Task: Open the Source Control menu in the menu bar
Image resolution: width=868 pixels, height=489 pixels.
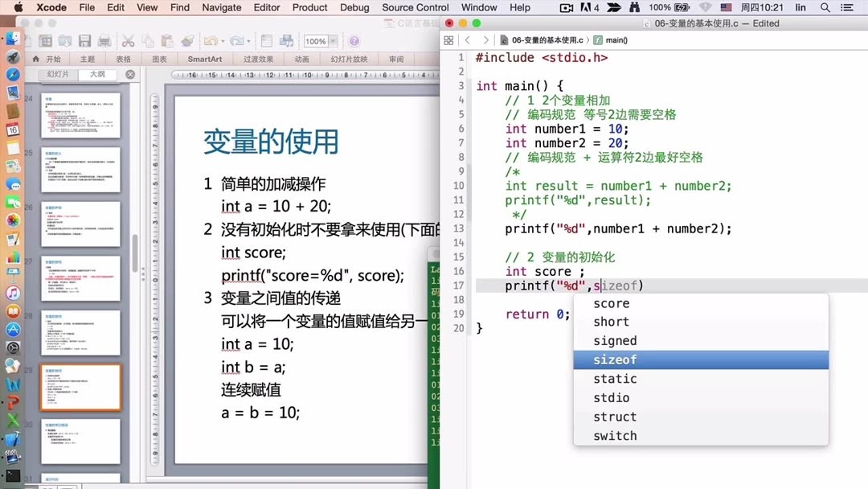Action: pyautogui.click(x=415, y=7)
